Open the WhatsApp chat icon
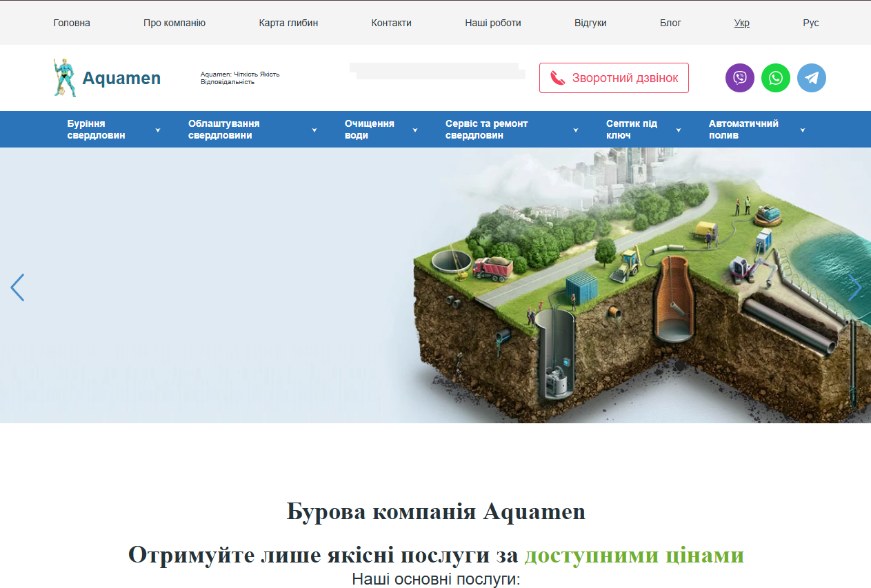 tap(776, 78)
